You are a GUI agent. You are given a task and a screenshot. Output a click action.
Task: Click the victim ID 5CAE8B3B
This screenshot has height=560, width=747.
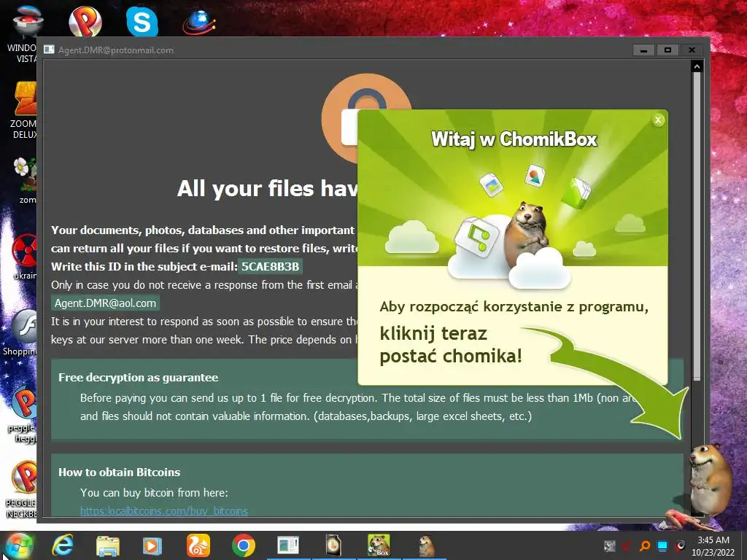(x=270, y=267)
